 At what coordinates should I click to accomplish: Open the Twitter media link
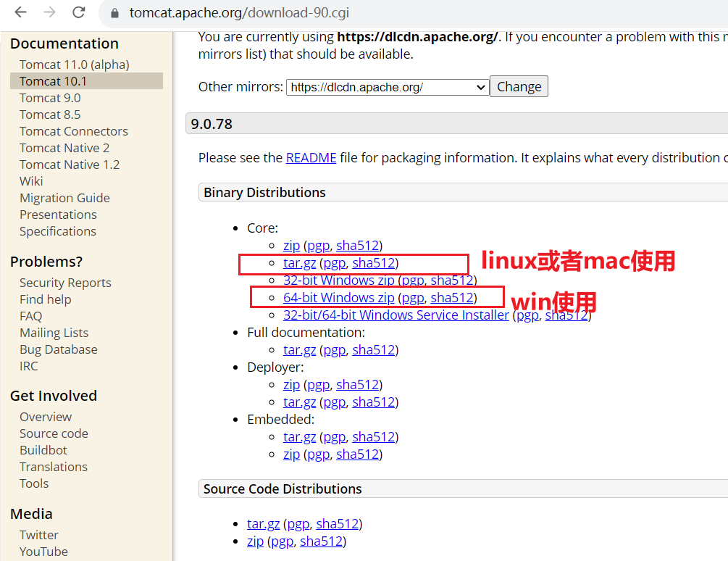click(39, 535)
